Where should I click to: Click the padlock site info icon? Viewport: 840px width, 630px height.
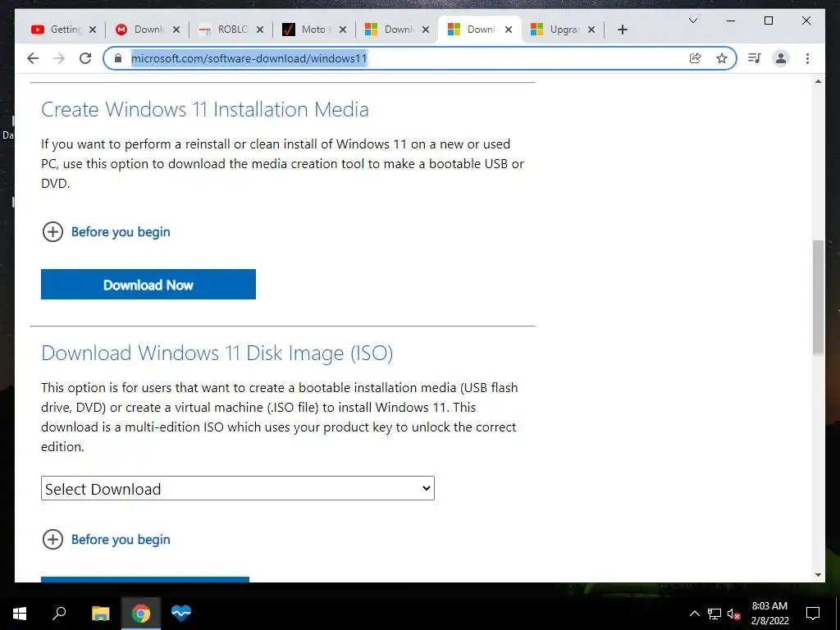tap(118, 58)
